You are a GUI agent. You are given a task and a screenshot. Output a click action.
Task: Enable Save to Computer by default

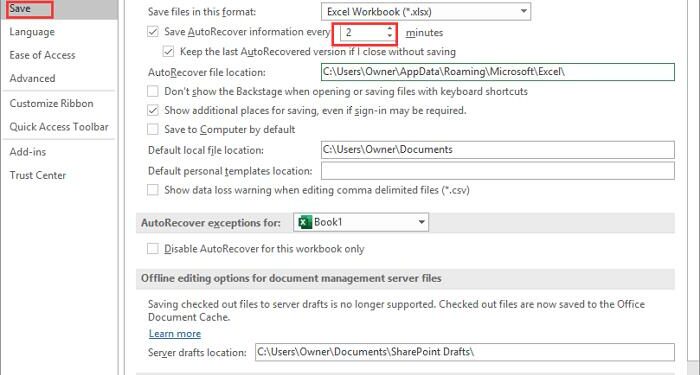(153, 129)
